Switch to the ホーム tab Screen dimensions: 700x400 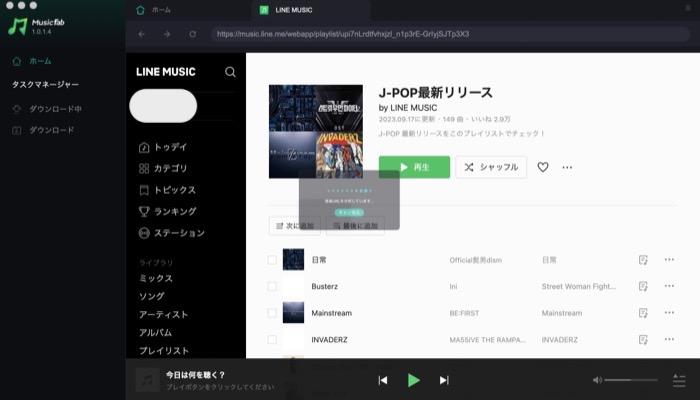click(x=154, y=10)
